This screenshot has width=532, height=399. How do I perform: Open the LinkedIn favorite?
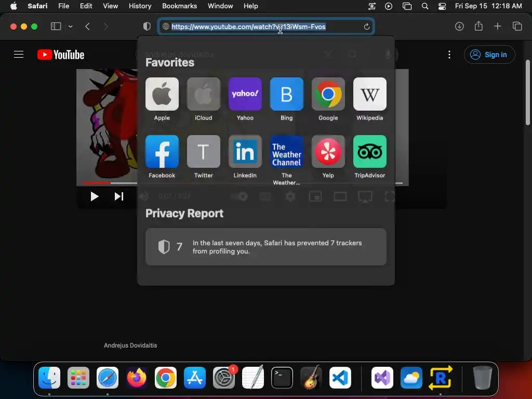tap(245, 151)
